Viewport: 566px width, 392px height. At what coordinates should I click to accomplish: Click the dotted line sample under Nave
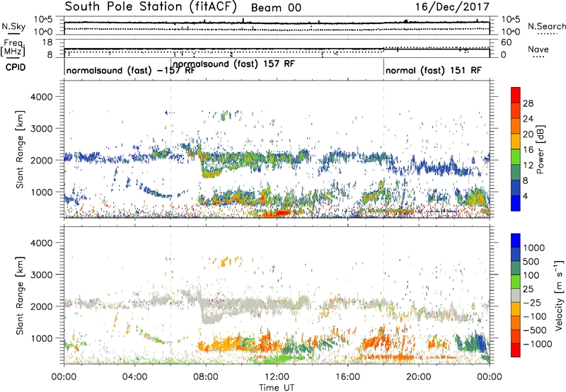[538, 57]
